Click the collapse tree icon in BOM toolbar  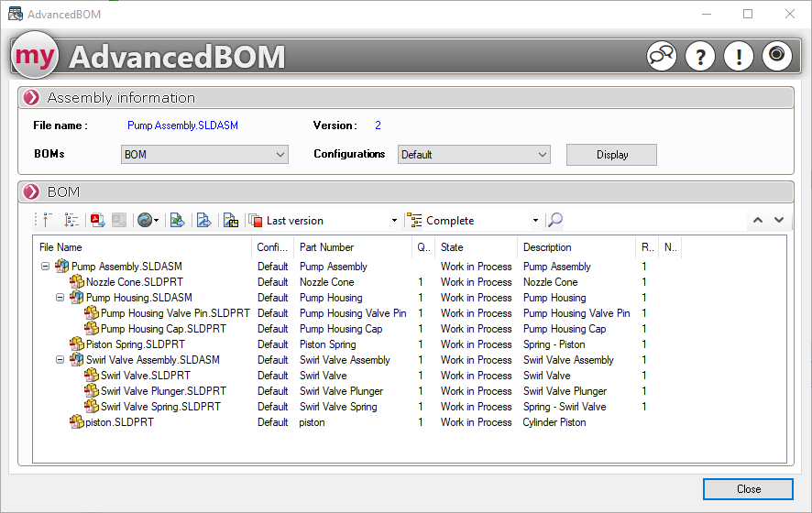click(x=48, y=220)
